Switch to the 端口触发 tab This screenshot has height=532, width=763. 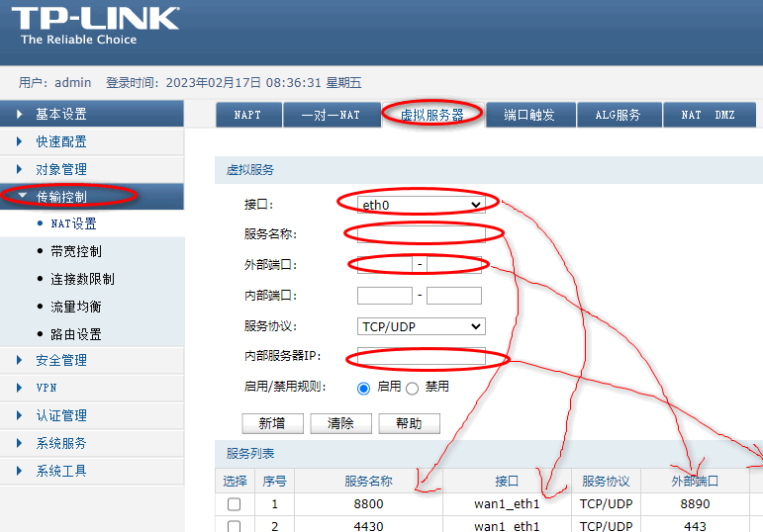point(529,115)
